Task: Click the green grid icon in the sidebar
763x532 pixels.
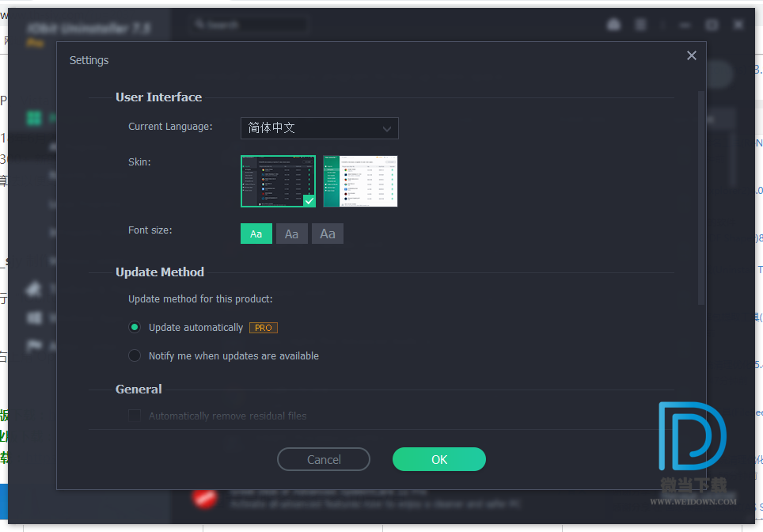Action: click(x=33, y=118)
